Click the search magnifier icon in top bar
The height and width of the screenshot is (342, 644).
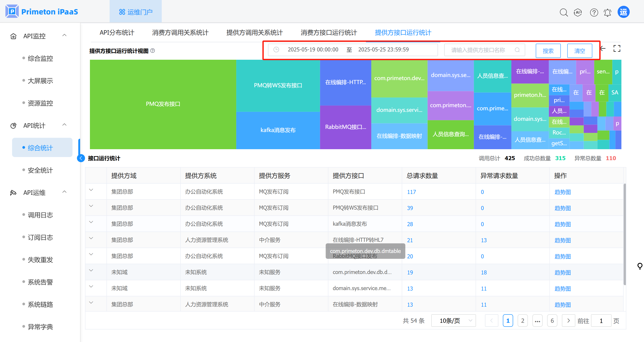click(563, 12)
